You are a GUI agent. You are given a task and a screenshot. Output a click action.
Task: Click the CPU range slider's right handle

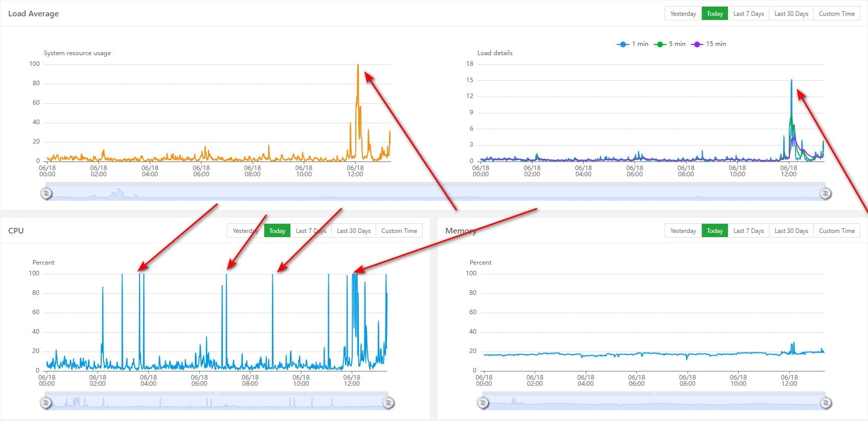click(x=388, y=403)
